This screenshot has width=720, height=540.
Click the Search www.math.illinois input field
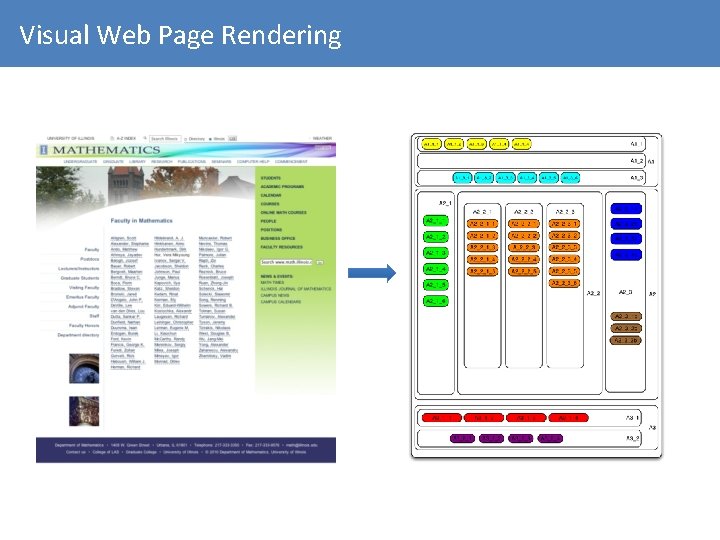(x=287, y=262)
